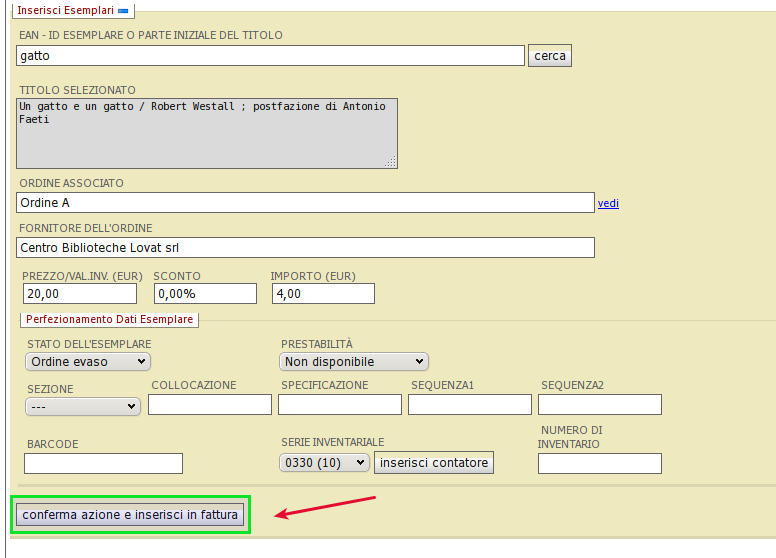Click the Prezzo/Val.Inv. price field
The height and width of the screenshot is (558, 776).
79,294
